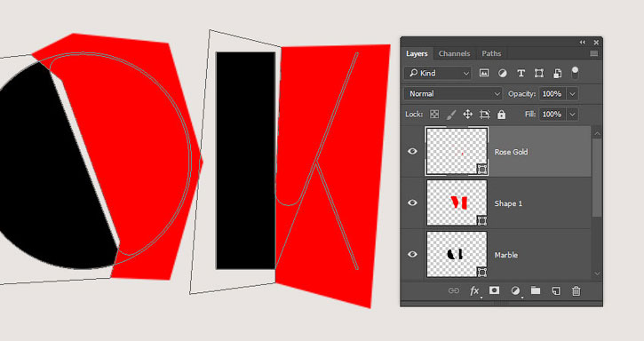Lock all layer attributes padlock

click(x=501, y=115)
